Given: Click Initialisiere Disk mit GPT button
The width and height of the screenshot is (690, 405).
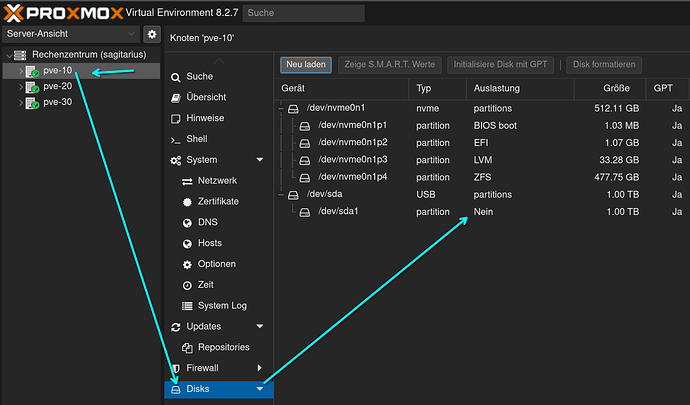Looking at the screenshot, I should 500,65.
